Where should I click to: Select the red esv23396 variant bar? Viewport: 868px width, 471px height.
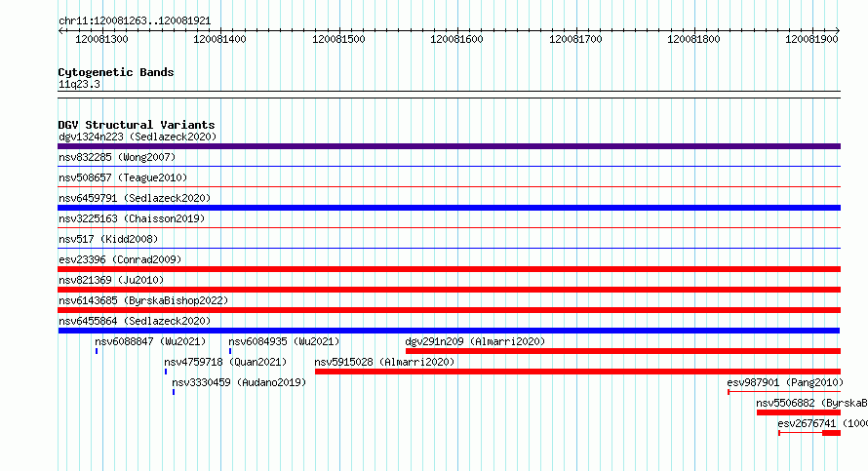point(449,269)
